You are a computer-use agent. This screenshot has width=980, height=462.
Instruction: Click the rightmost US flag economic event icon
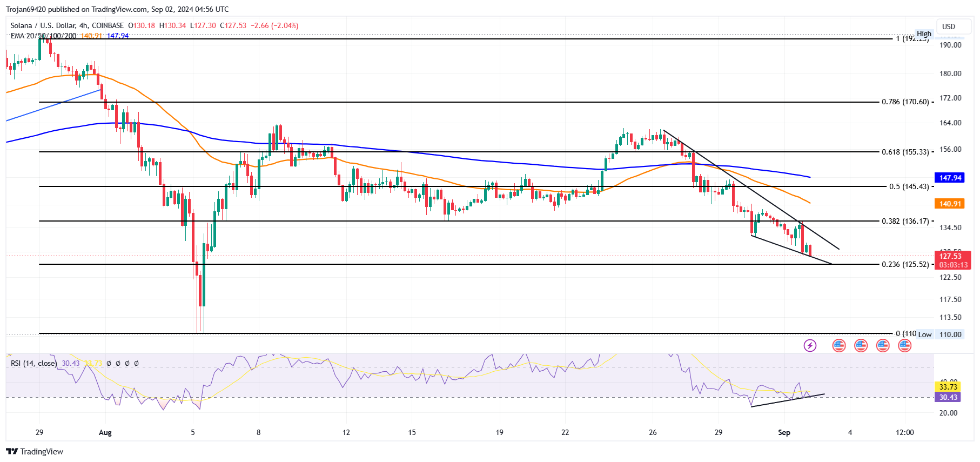click(x=904, y=345)
